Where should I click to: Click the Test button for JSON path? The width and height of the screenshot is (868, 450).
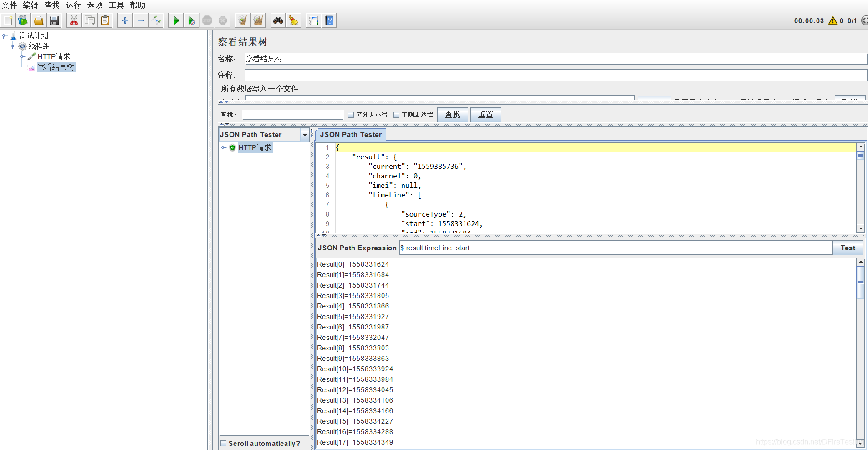coord(848,248)
